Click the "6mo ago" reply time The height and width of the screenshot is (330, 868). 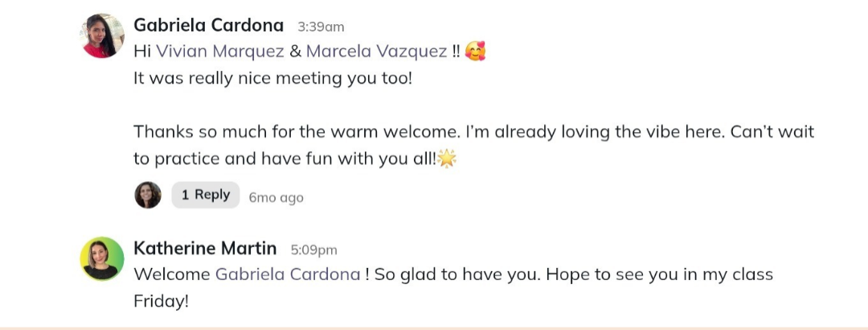click(x=276, y=197)
